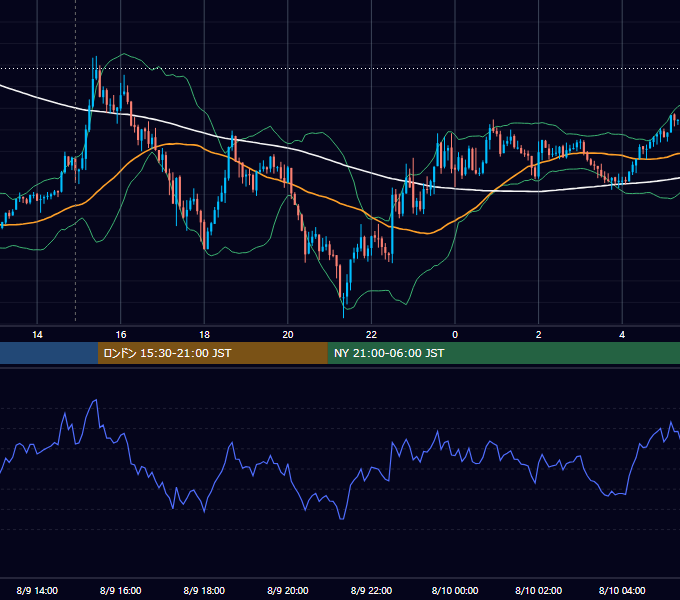Click hour label 20 on price chart axis

click(288, 335)
